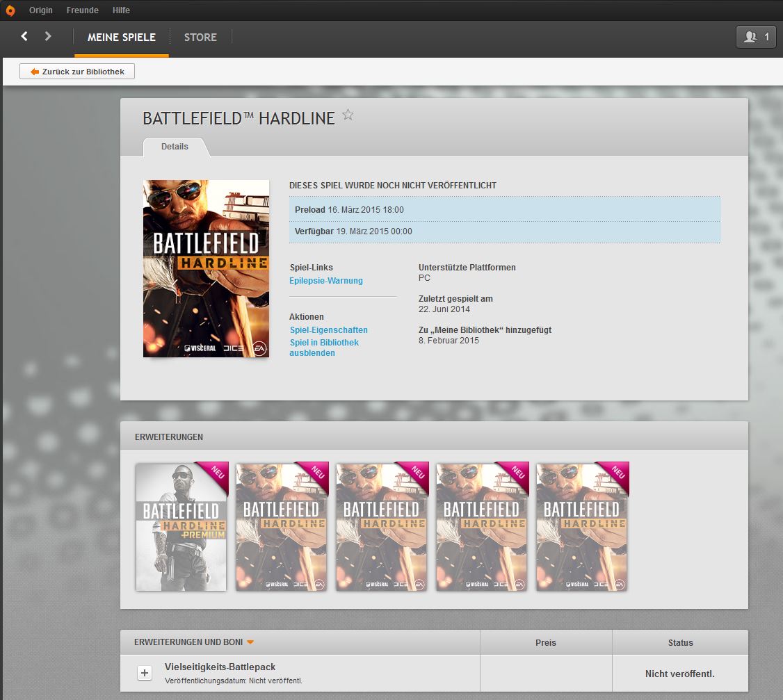Open the friends list icon button
The width and height of the screenshot is (783, 700).
756,36
